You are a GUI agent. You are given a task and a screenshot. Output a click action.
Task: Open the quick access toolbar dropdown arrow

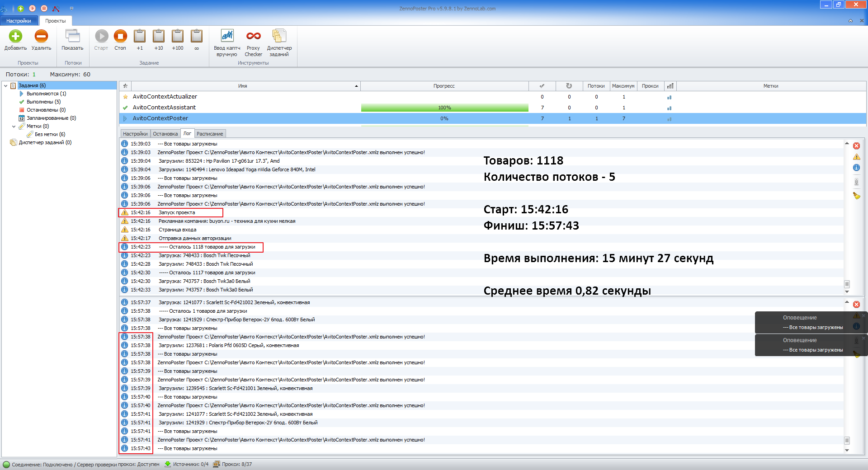pos(71,8)
